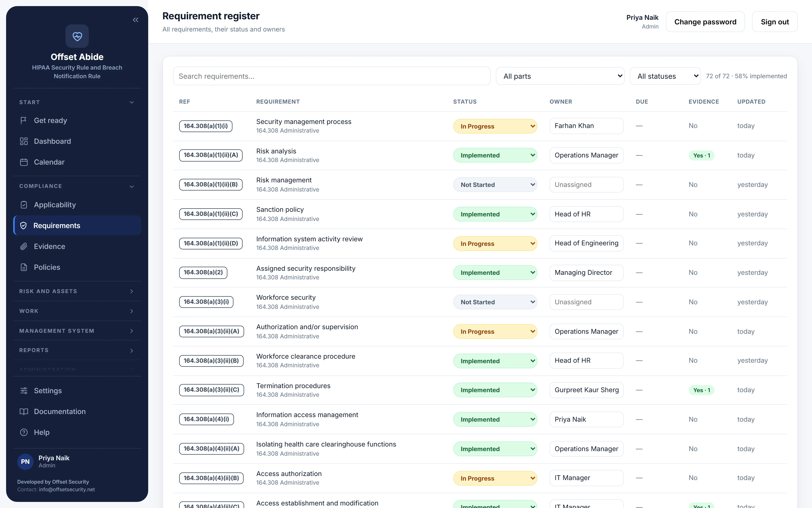This screenshot has height=508, width=812.
Task: Expand the RISK AND ASSETS section
Action: click(77, 291)
